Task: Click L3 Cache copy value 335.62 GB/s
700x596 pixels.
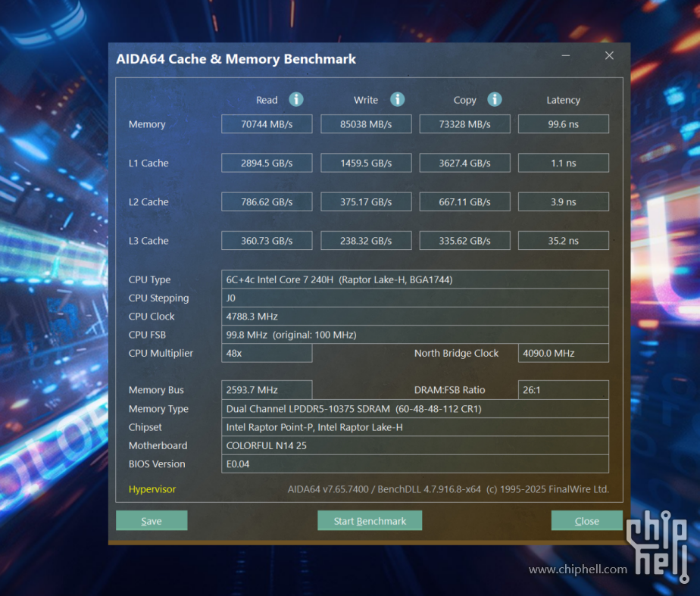Action: pos(464,241)
